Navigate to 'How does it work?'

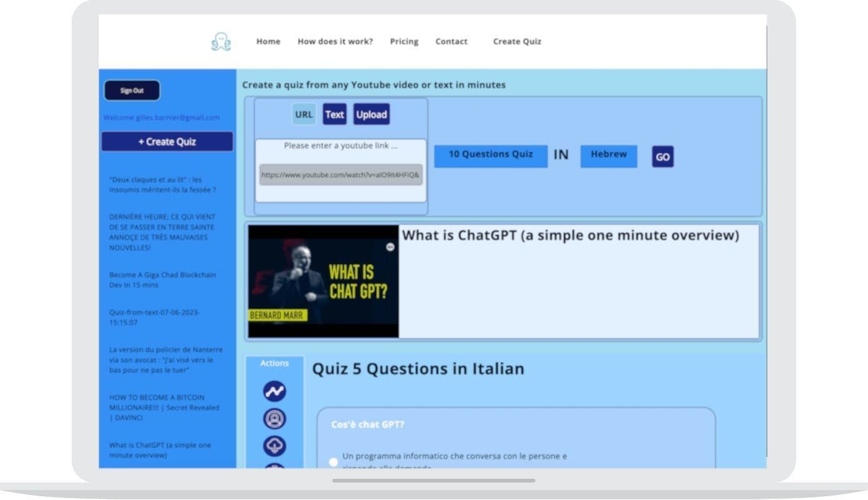[335, 41]
